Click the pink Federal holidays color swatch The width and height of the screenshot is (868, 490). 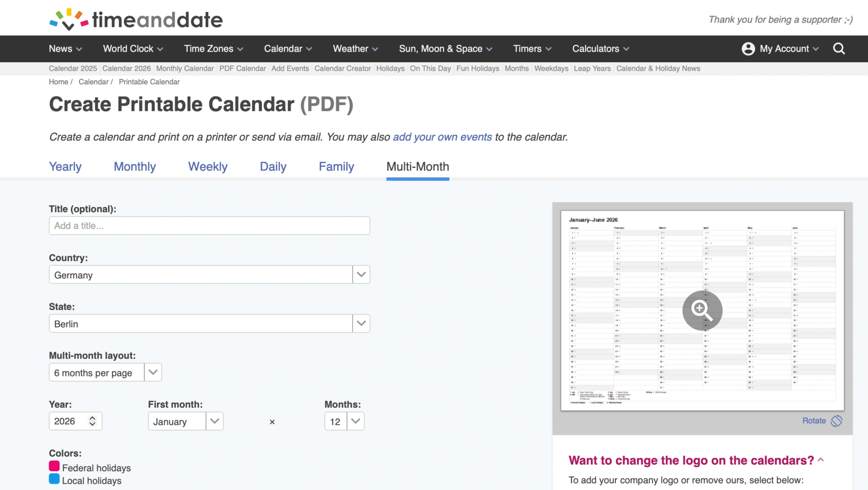[54, 466]
